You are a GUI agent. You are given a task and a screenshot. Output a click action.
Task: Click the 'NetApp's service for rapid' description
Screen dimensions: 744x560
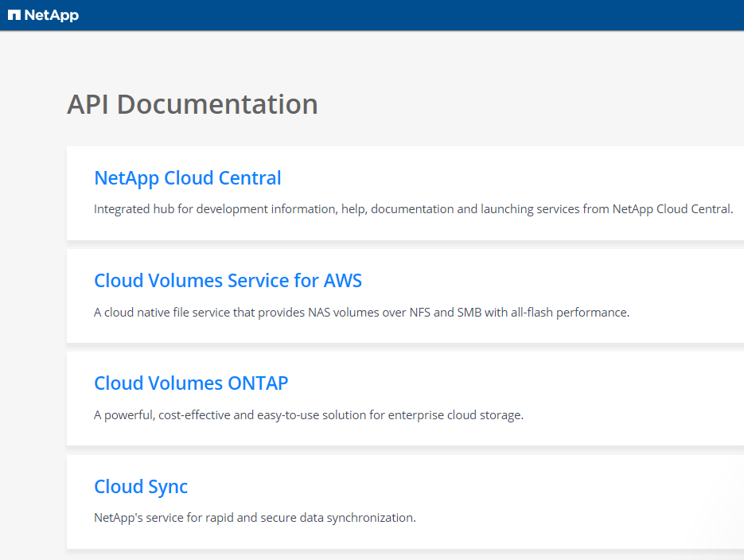click(255, 518)
